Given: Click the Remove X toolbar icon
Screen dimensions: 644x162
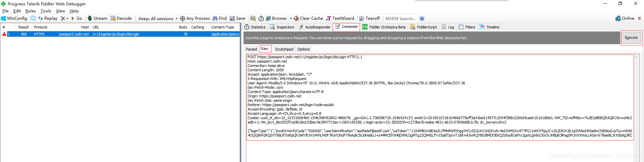Looking at the screenshot, I should [x=63, y=18].
